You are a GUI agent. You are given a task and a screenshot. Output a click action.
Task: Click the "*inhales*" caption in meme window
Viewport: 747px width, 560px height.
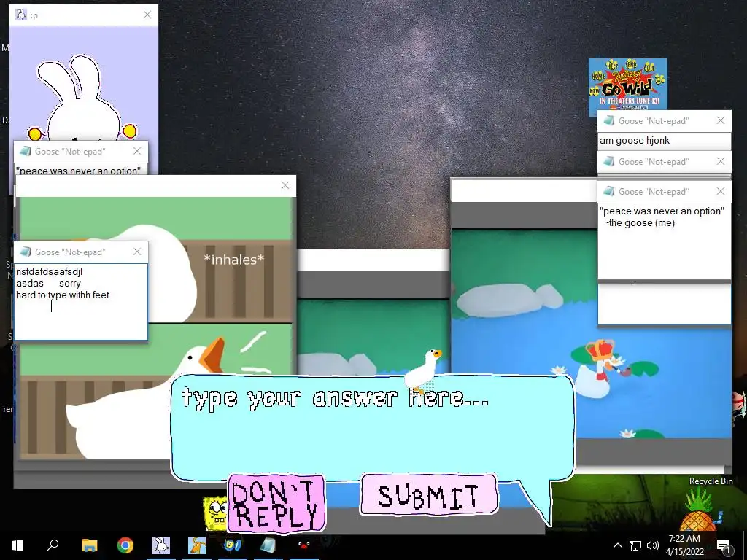click(x=234, y=260)
